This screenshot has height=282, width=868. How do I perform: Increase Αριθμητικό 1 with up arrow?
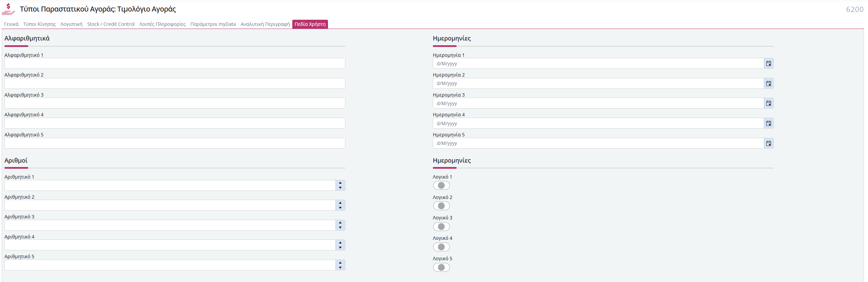[340, 183]
